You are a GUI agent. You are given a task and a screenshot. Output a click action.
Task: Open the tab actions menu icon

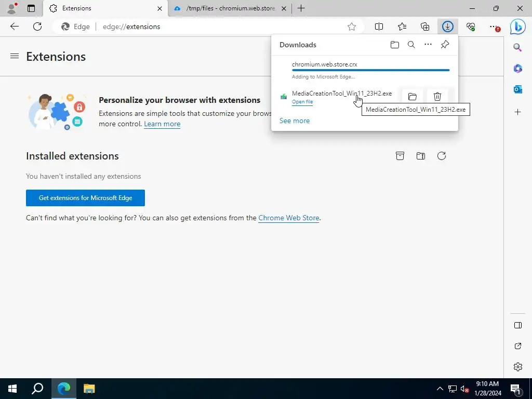pos(31,8)
